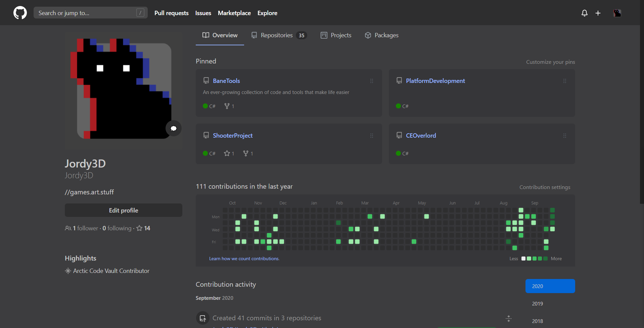Set status via speech bubble icon on avatar
Screen dimensions: 644x328
click(174, 128)
